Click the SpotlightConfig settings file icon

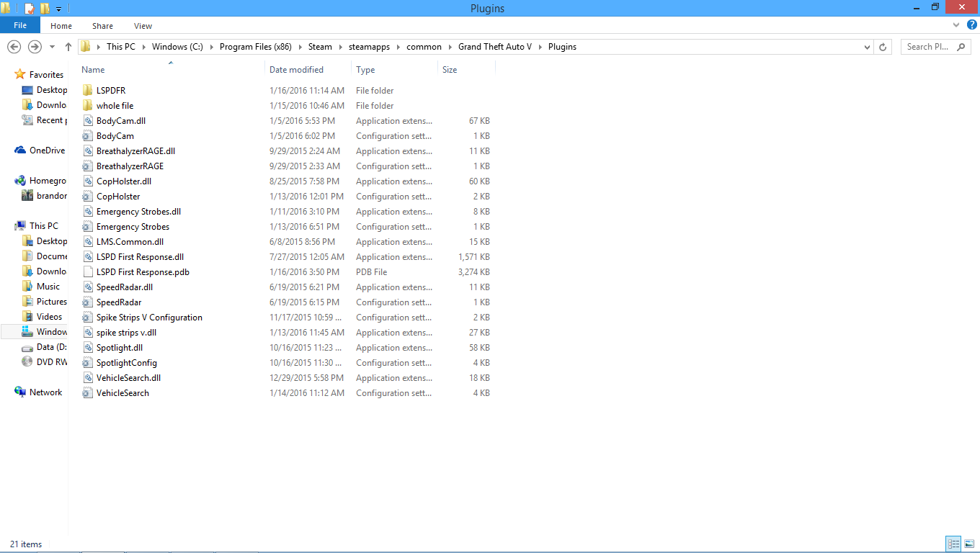point(88,363)
